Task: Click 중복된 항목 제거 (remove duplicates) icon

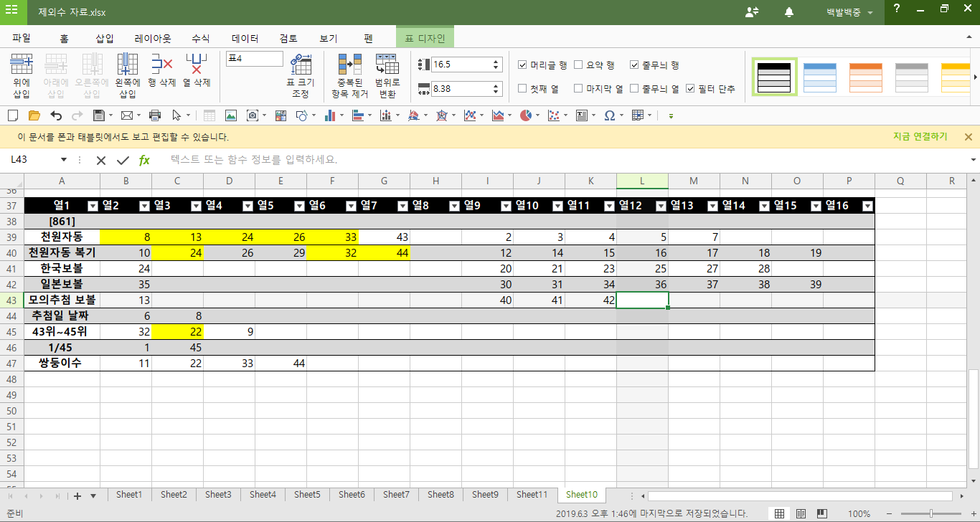Action: pyautogui.click(x=349, y=66)
